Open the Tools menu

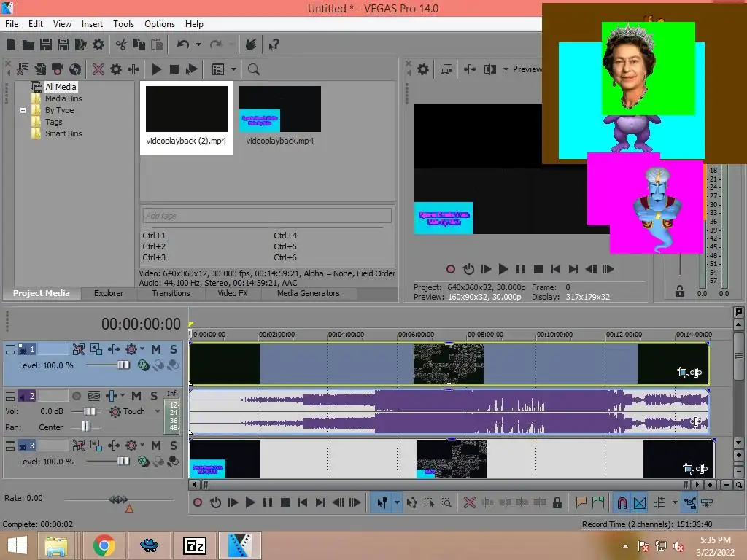click(x=123, y=24)
